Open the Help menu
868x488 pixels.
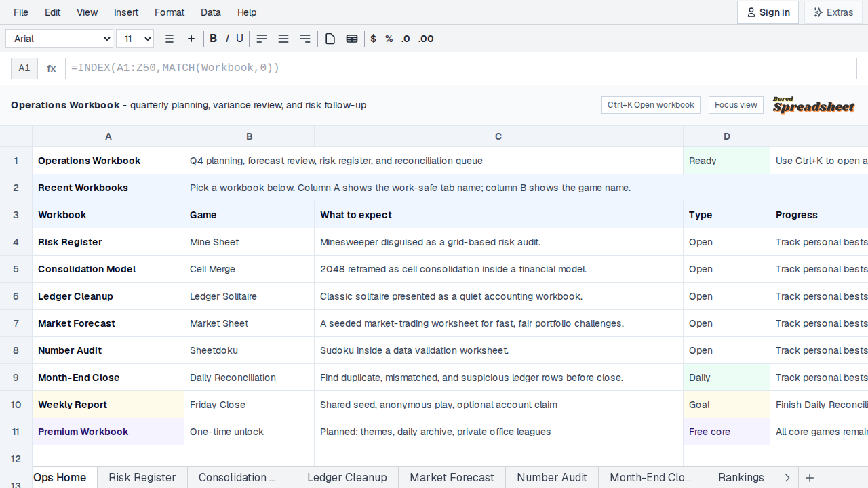247,12
